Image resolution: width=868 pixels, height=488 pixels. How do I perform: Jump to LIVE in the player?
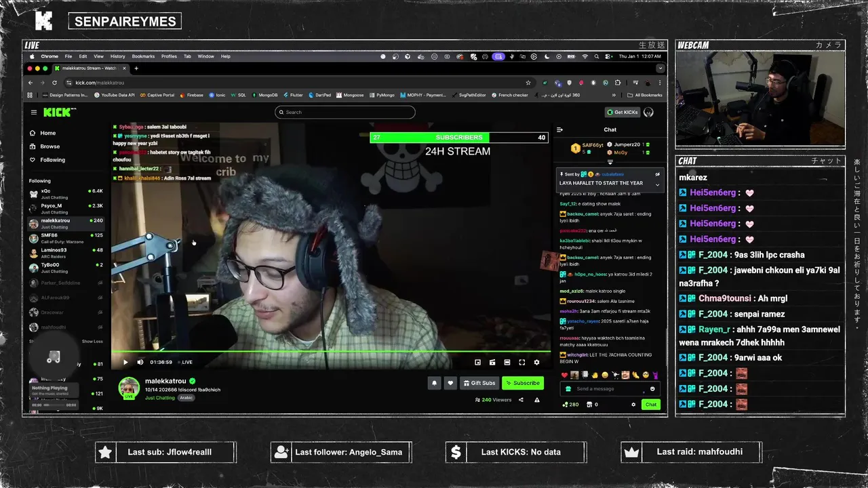[x=184, y=362]
